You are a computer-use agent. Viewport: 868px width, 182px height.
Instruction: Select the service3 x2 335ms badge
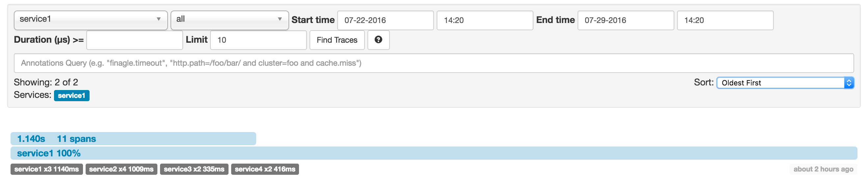pyautogui.click(x=194, y=169)
